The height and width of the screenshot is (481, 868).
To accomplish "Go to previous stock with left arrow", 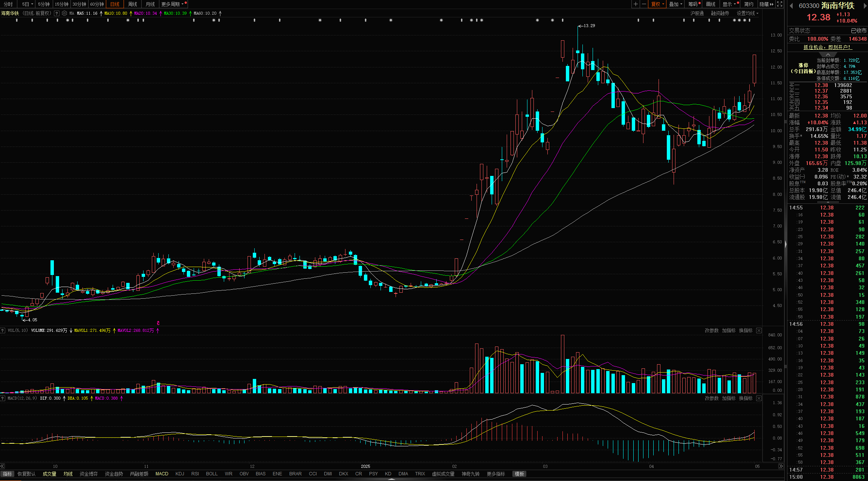I will (x=791, y=6).
